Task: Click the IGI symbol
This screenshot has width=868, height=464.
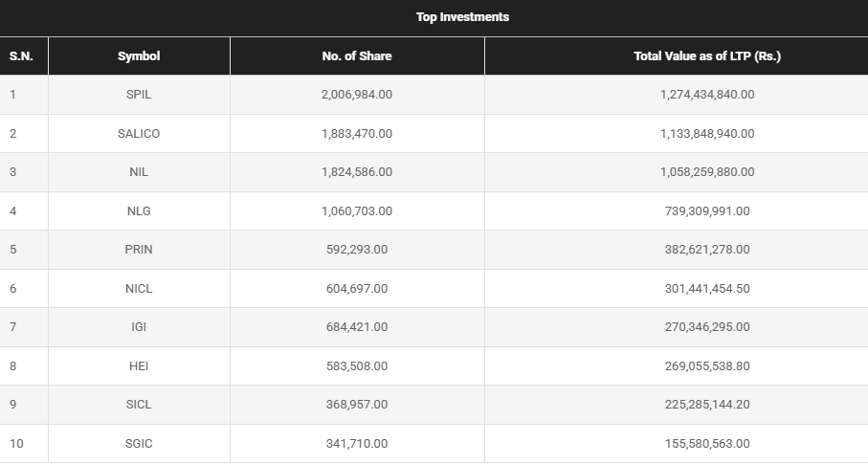Action: pos(139,327)
